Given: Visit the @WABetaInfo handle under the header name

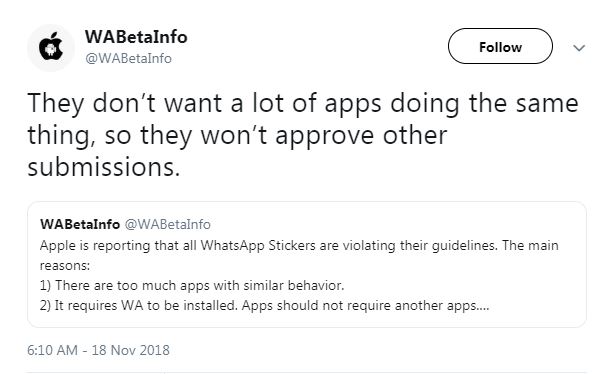Looking at the screenshot, I should point(128,58).
